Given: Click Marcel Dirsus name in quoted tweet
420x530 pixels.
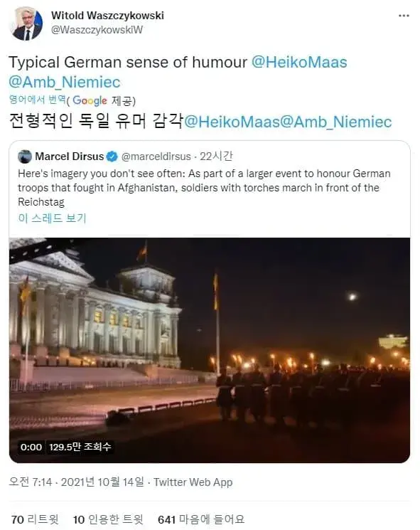Looking at the screenshot, I should pos(69,157).
